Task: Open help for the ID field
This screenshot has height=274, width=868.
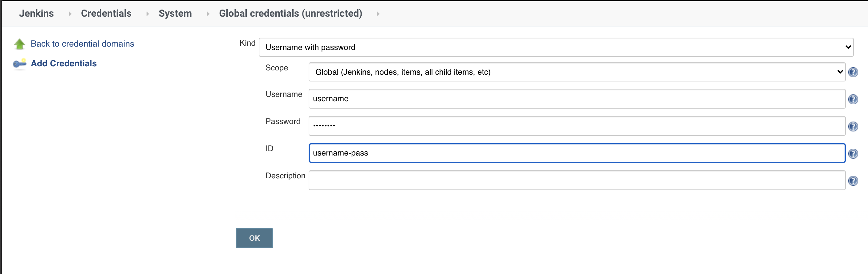Action: click(853, 154)
